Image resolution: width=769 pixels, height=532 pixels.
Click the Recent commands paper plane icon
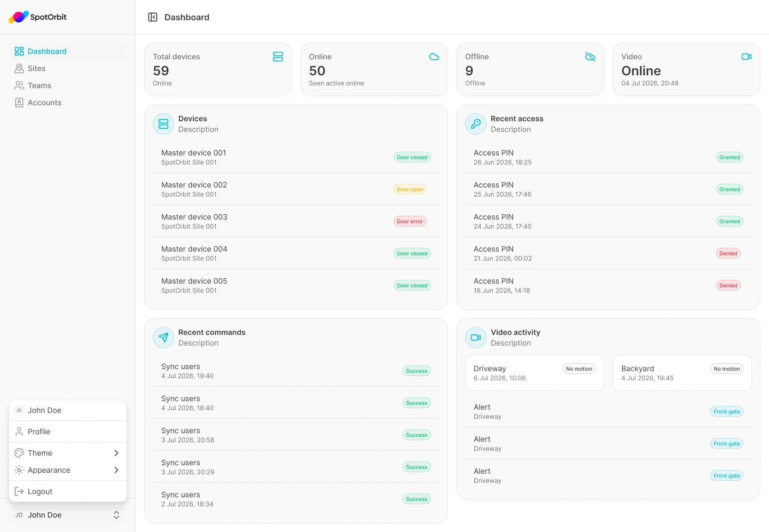[163, 338]
